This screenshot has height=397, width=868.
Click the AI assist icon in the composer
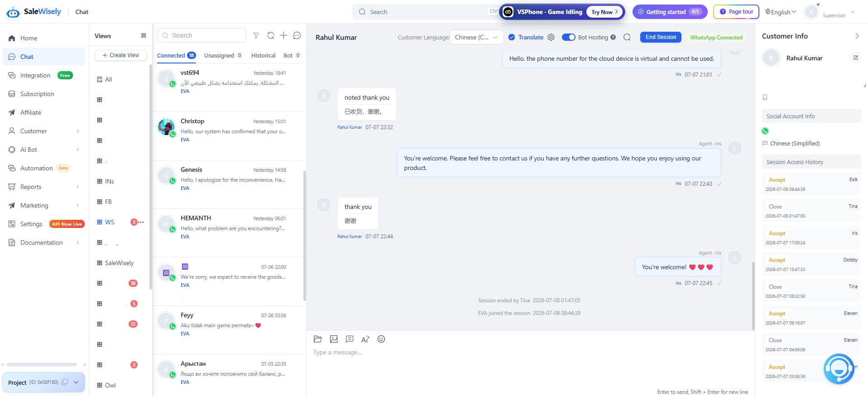(365, 339)
